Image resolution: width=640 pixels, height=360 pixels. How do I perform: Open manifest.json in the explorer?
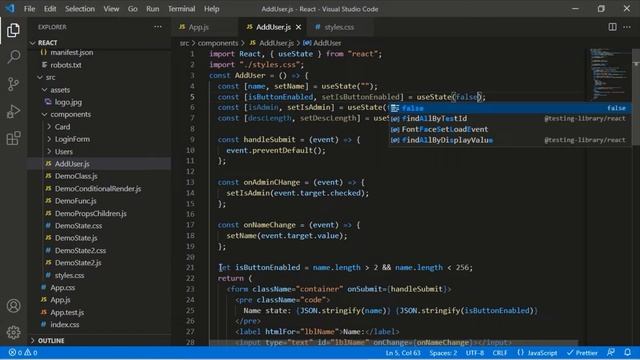[x=99, y=52]
